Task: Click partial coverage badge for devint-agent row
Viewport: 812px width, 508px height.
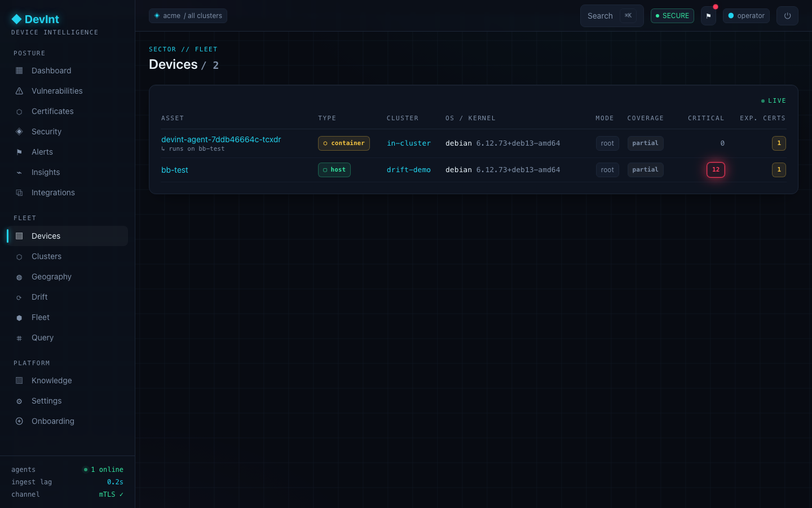Action: coord(646,143)
